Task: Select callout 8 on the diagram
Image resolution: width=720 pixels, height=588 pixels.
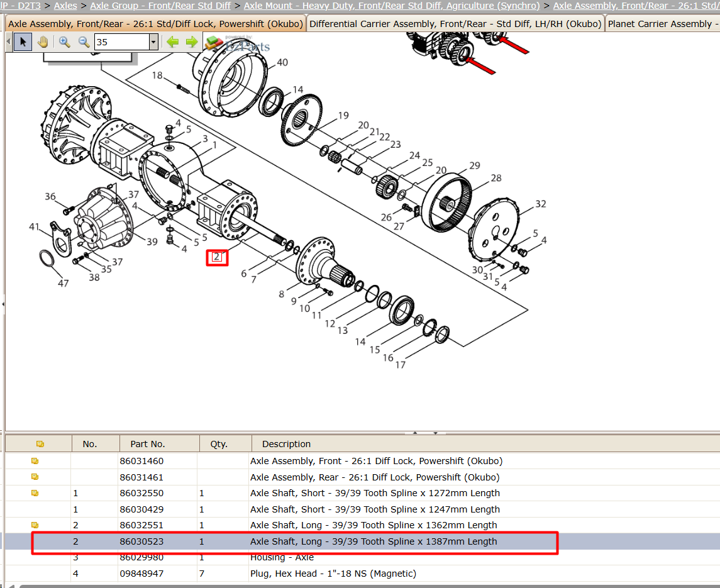Action: click(x=282, y=294)
